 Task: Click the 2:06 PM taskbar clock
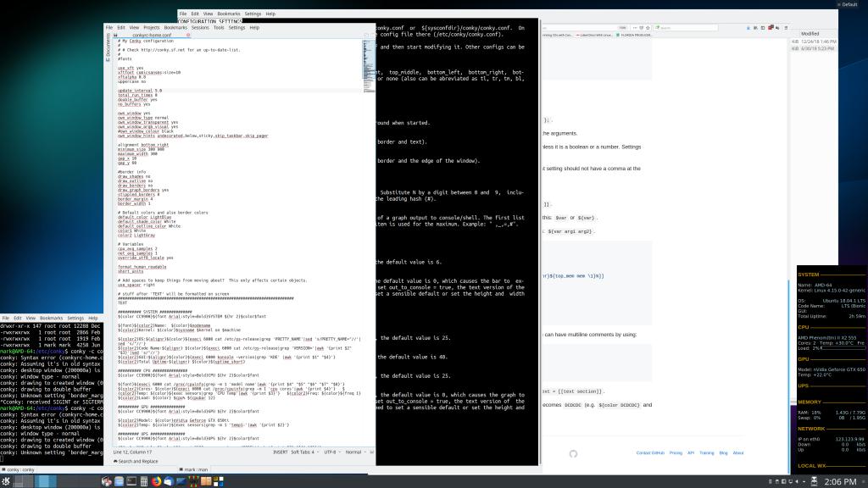coord(839,480)
